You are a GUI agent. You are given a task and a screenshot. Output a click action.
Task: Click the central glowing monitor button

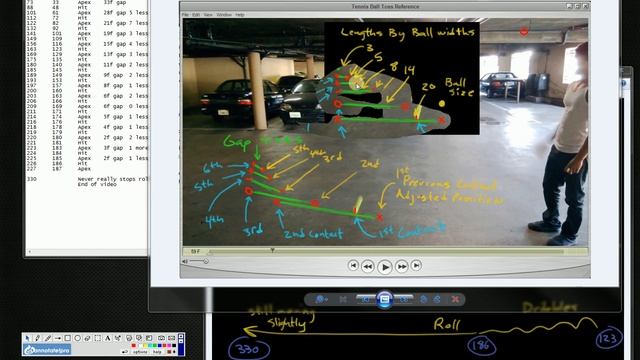[385, 300]
